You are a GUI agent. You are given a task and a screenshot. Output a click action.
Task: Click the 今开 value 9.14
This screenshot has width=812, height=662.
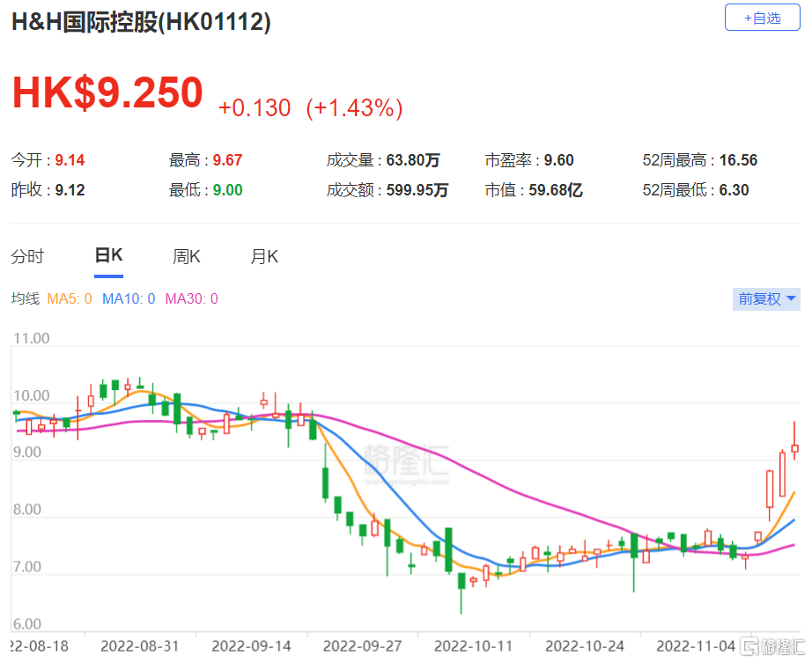[70, 160]
